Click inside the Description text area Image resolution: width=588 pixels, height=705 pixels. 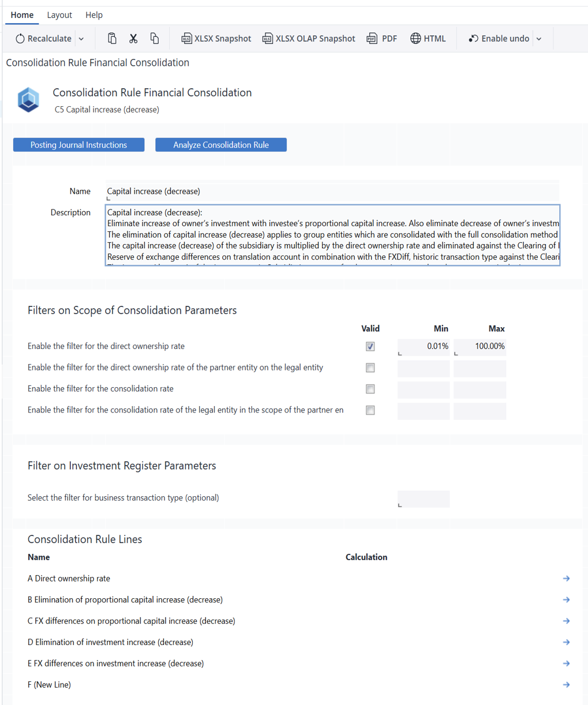pyautogui.click(x=332, y=235)
